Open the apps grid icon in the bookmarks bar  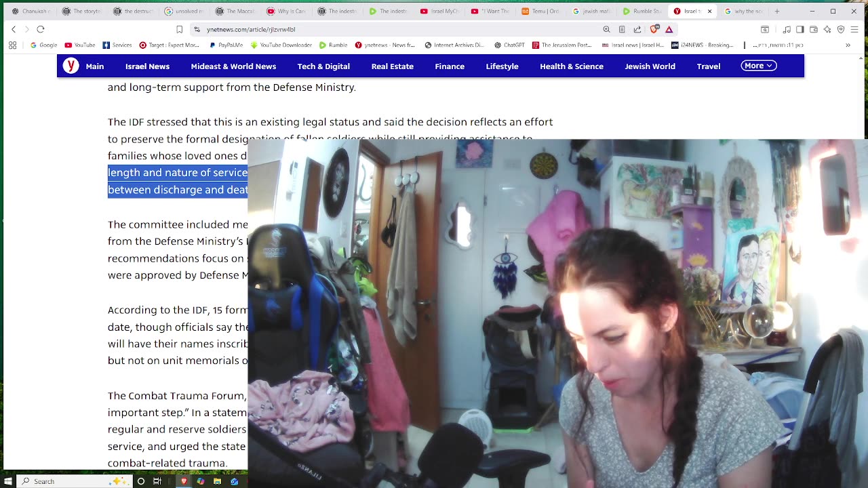(x=12, y=45)
